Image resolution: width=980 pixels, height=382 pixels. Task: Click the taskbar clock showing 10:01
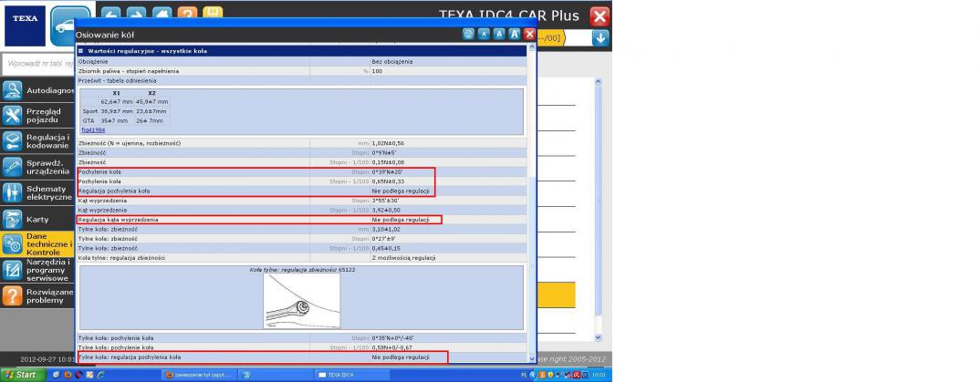(599, 375)
